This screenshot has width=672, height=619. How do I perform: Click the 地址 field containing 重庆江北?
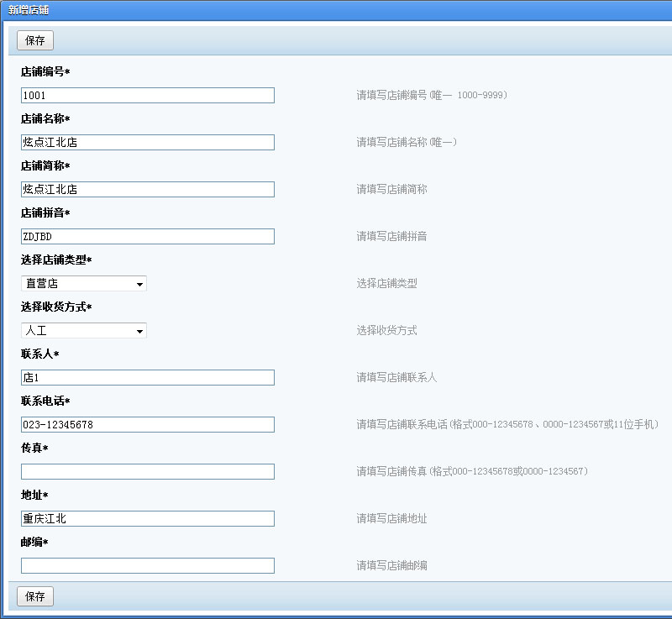point(148,519)
